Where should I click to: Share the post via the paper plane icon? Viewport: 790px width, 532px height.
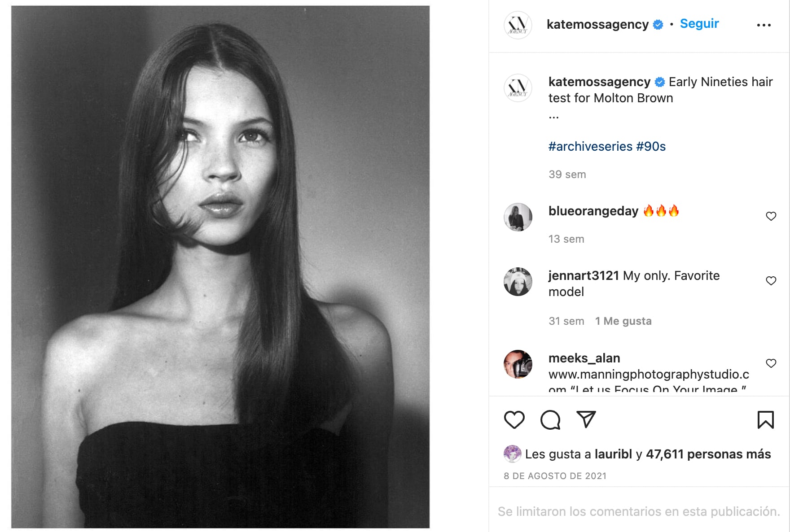(x=586, y=419)
